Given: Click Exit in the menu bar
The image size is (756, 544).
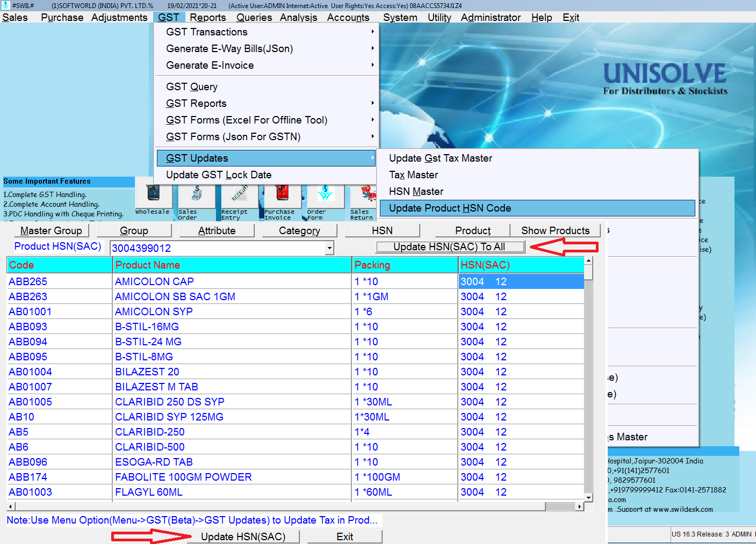Looking at the screenshot, I should coord(571,17).
